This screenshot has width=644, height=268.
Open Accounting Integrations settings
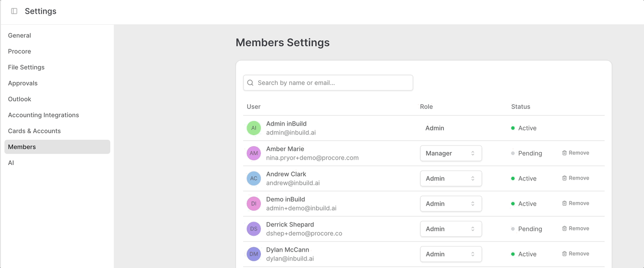pyautogui.click(x=57, y=115)
